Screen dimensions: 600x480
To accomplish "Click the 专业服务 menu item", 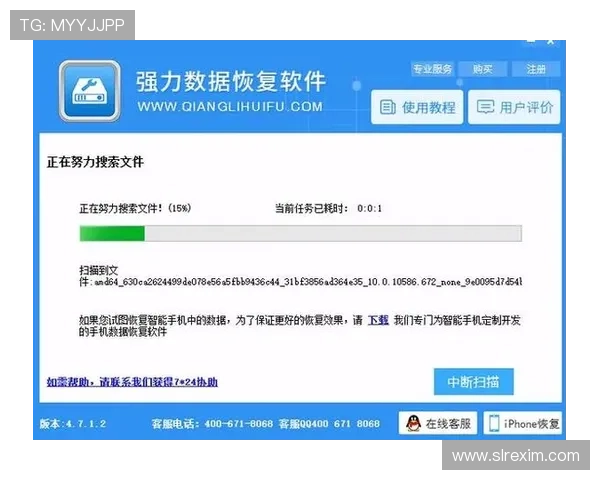I will pos(432,69).
